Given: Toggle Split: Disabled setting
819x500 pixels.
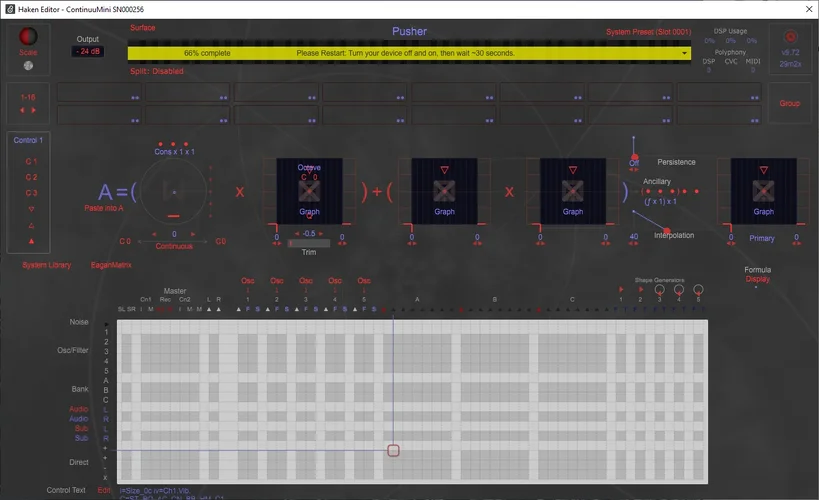Looking at the screenshot, I should pyautogui.click(x=157, y=71).
